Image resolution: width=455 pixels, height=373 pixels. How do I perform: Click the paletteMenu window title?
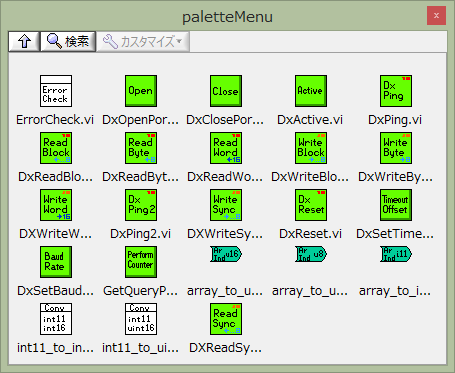227,17
